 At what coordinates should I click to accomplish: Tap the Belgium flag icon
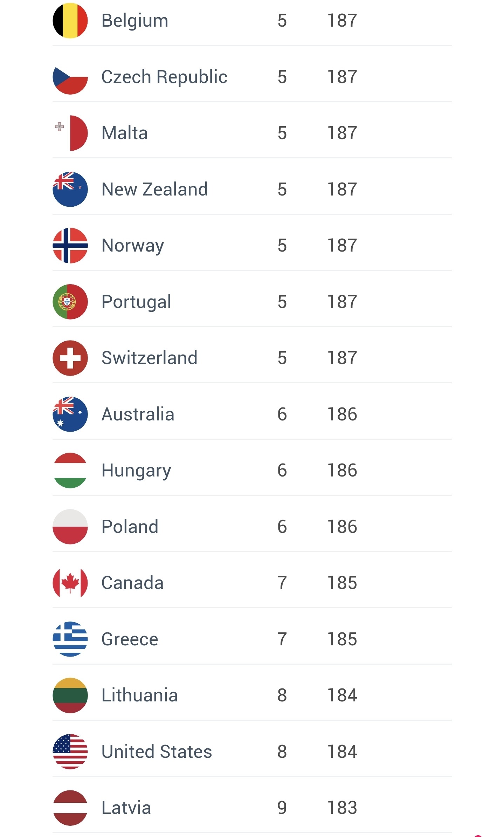point(70,20)
